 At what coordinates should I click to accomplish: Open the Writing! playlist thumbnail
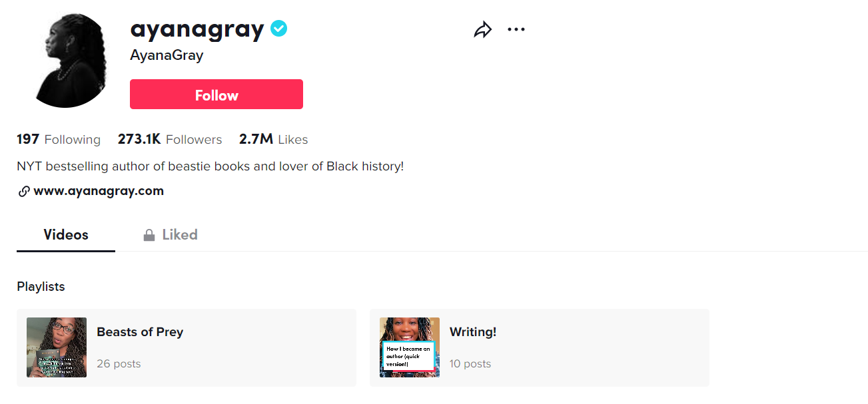point(410,347)
